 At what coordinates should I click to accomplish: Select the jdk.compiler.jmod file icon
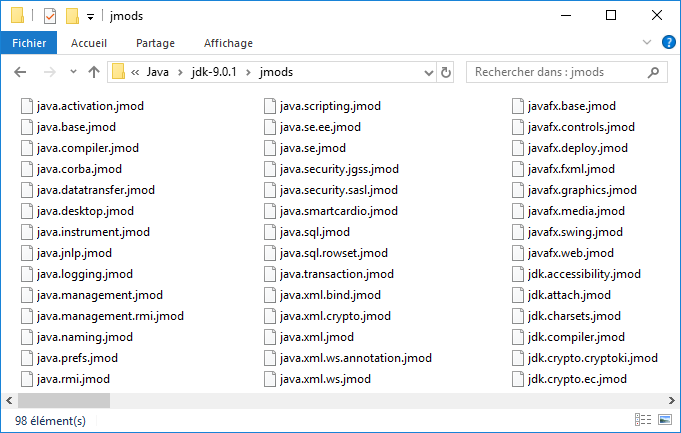click(518, 337)
